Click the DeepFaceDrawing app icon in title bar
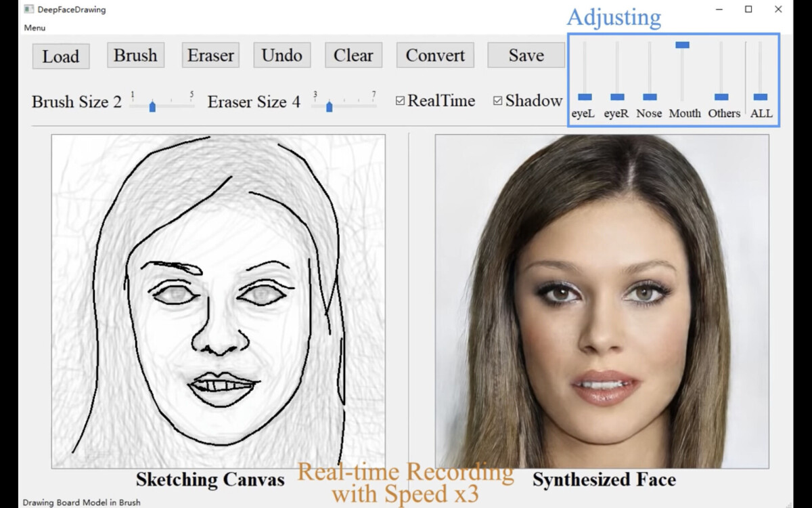 coord(28,9)
